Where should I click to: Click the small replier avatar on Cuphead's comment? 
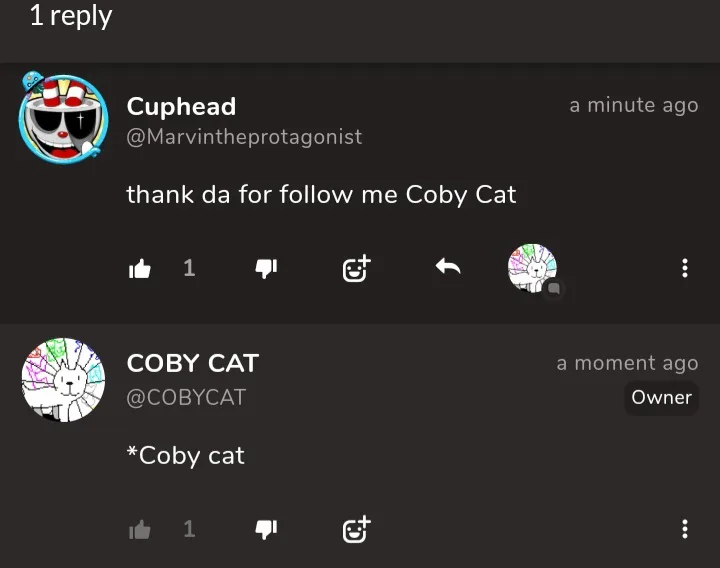pyautogui.click(x=533, y=269)
